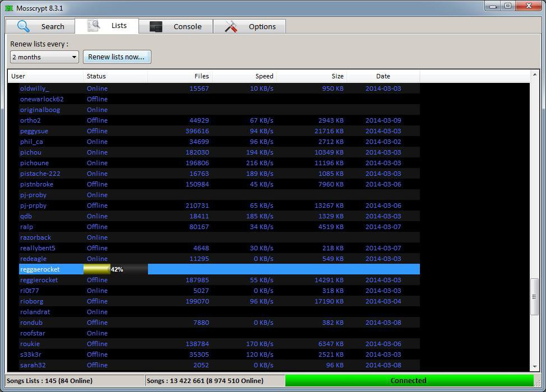Click the reggaerocket 42% progress bar
The height and width of the screenshot is (392, 546).
tap(115, 269)
